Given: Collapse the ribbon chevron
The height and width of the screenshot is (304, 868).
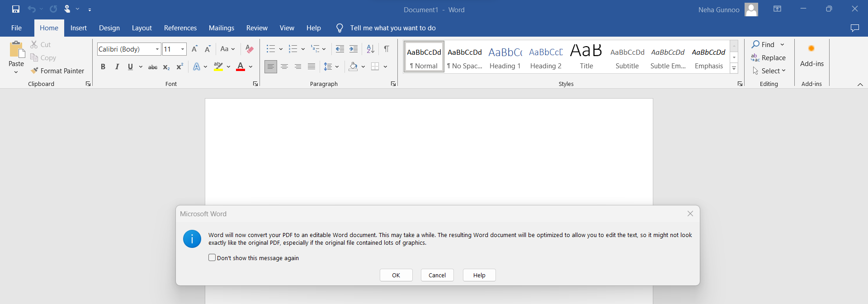Looking at the screenshot, I should 860,84.
